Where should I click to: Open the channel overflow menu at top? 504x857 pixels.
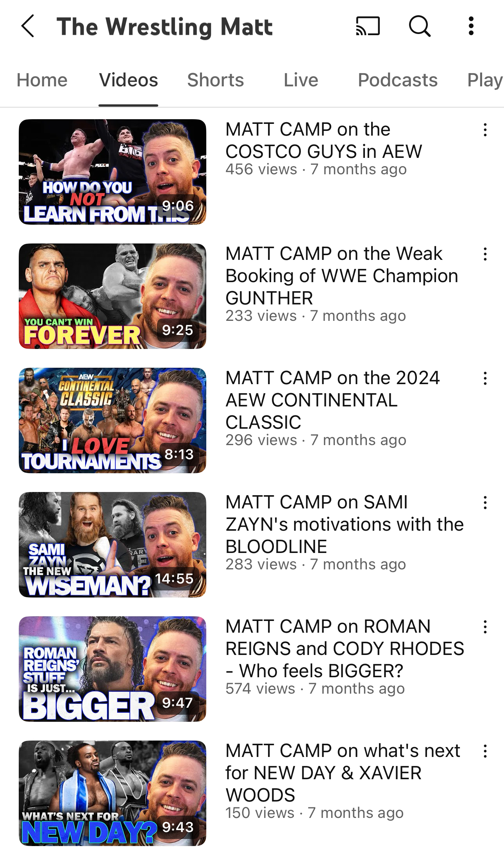click(471, 26)
